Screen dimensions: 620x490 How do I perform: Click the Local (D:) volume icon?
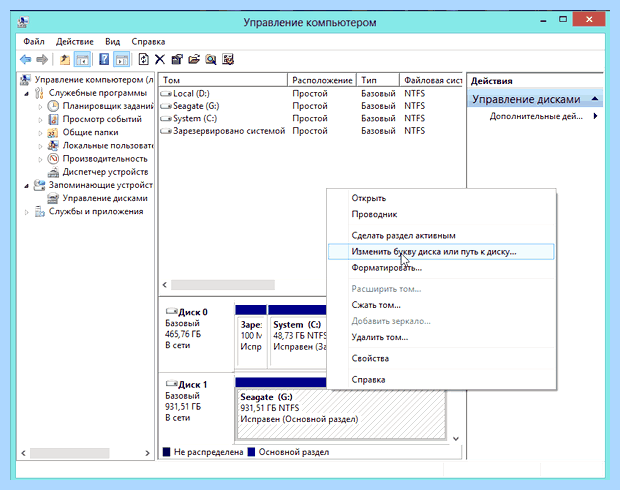(x=166, y=94)
